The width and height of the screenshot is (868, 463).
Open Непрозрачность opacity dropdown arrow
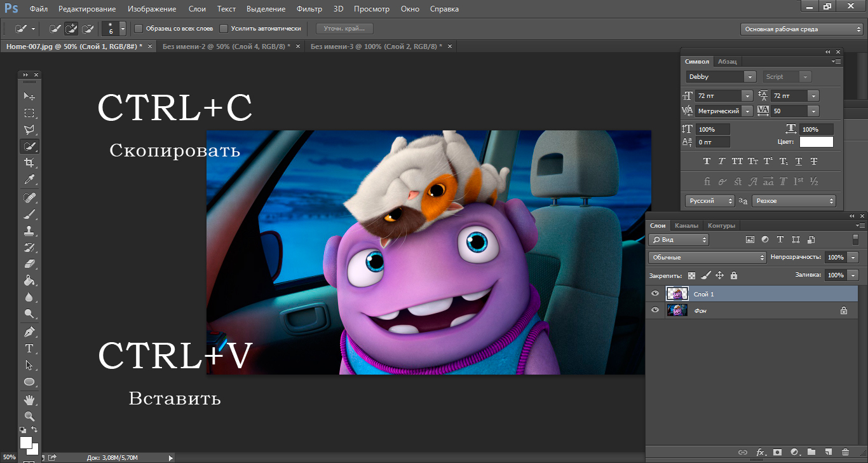(853, 258)
